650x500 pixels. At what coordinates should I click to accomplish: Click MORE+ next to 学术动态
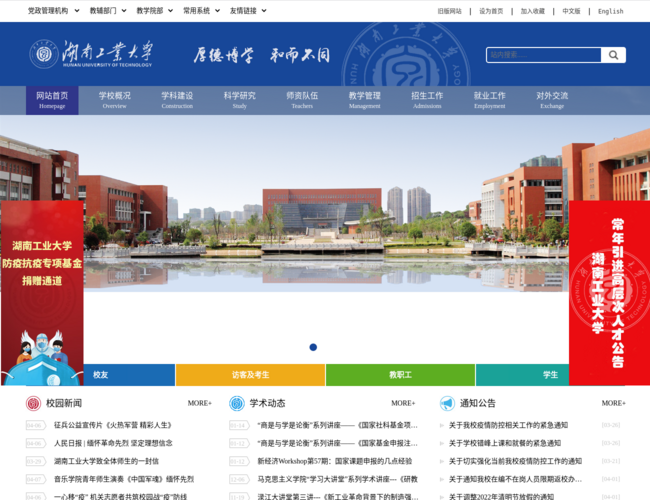[x=403, y=403]
